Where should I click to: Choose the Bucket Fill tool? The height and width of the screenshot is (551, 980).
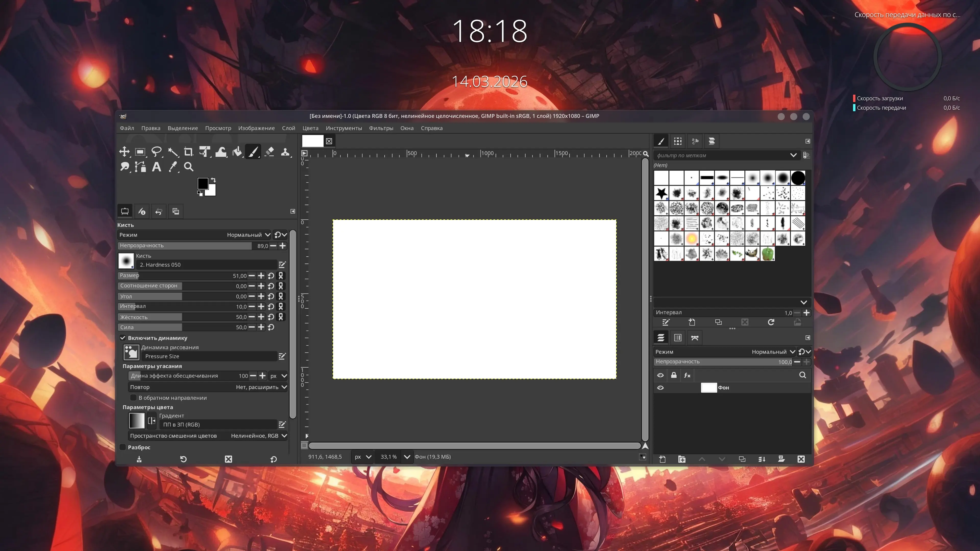[237, 152]
